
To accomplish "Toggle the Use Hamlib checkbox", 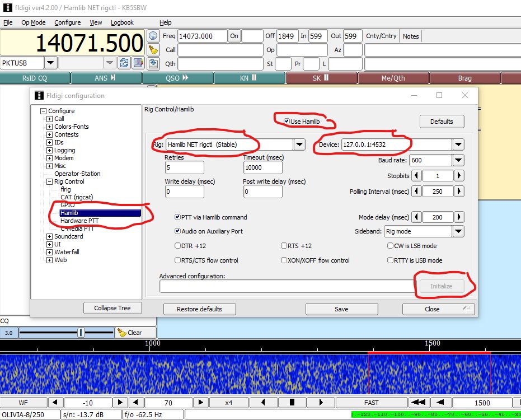I will tap(287, 122).
